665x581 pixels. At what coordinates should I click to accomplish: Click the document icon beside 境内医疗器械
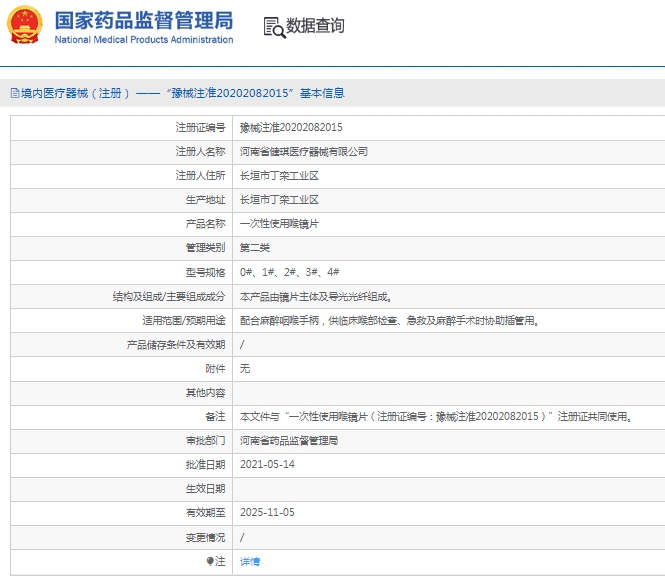[x=15, y=93]
